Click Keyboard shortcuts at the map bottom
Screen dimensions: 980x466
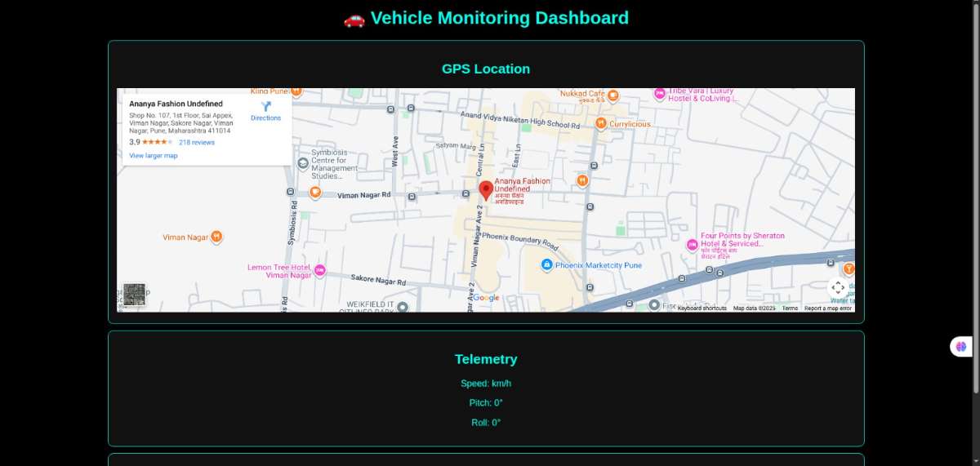pyautogui.click(x=702, y=308)
